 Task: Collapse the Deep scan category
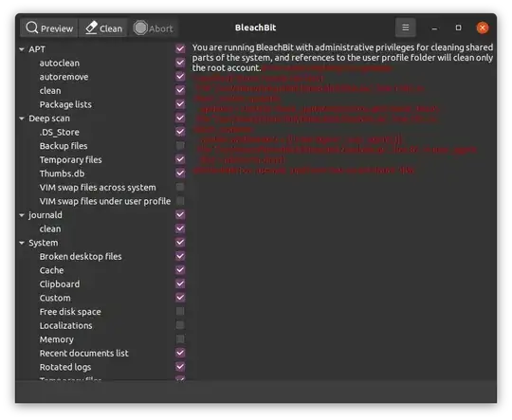(22, 119)
